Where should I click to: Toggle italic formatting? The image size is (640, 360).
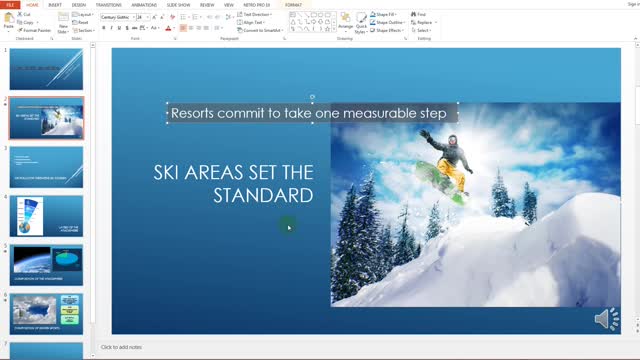[x=111, y=28]
